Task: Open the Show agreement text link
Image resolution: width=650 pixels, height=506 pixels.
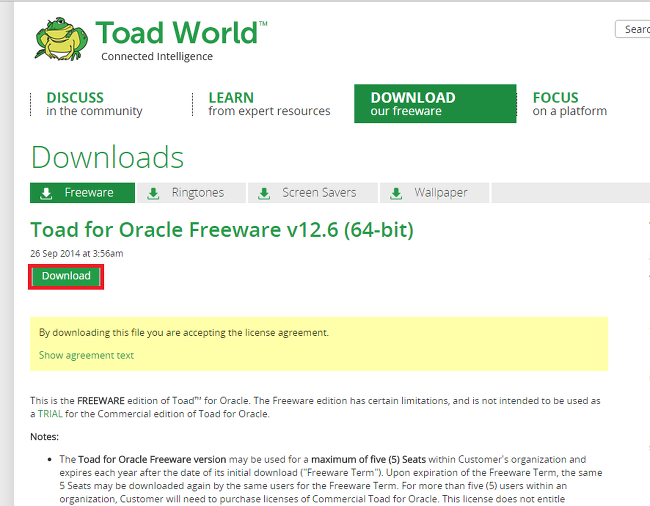Action: tap(86, 355)
